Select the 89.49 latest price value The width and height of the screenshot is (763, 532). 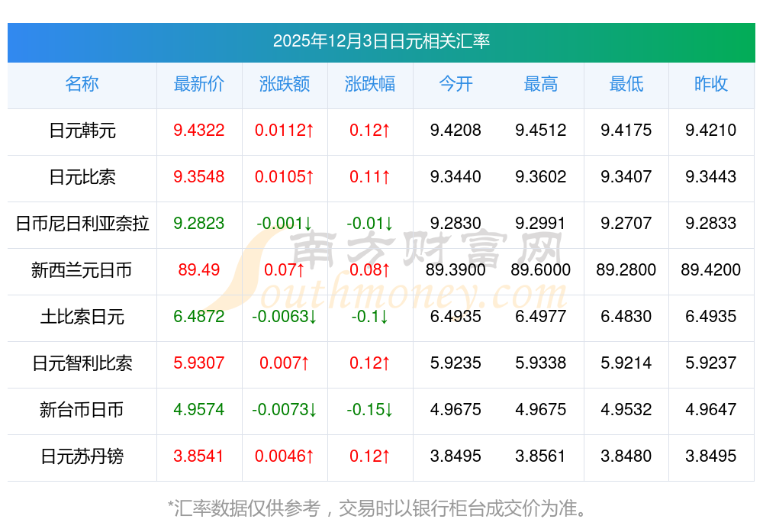(x=198, y=270)
